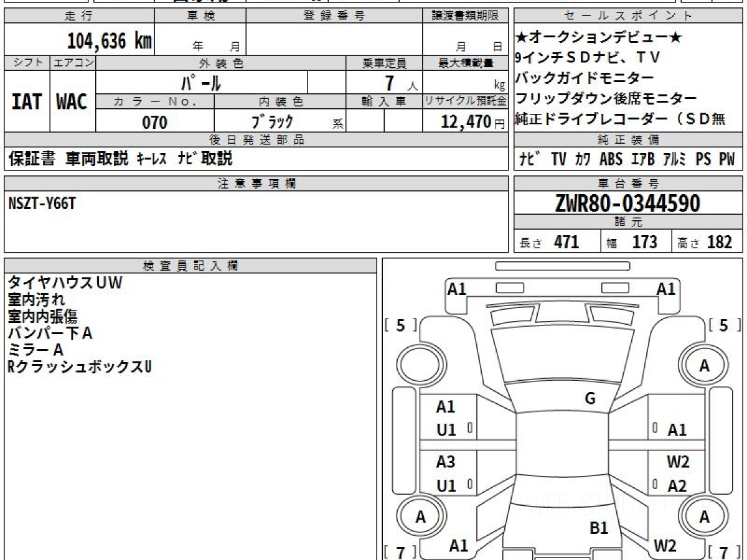Select the WAC air conditioner value
The width and height of the screenshot is (747, 560).
pyautogui.click(x=72, y=102)
